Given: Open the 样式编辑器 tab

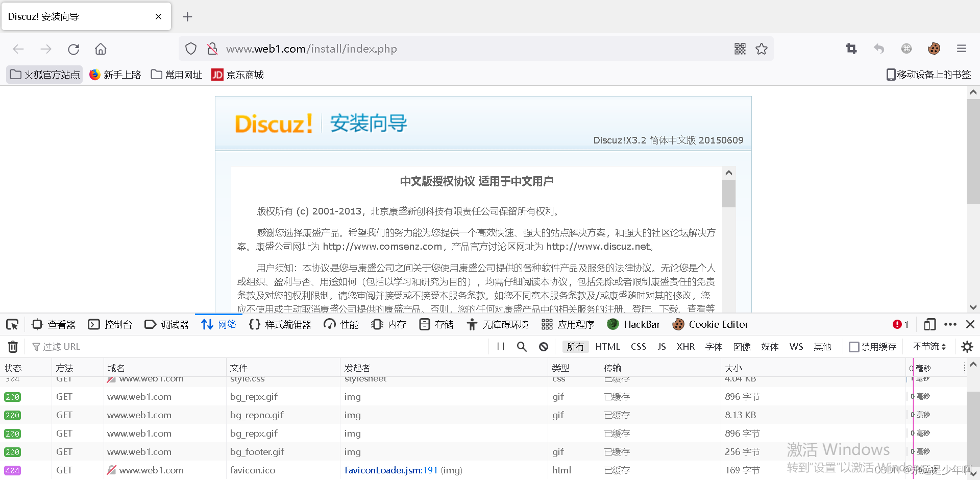Looking at the screenshot, I should [280, 324].
